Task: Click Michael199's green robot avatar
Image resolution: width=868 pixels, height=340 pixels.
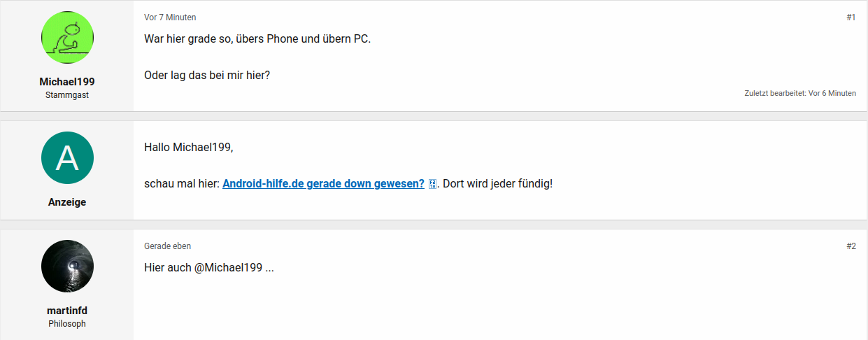Action: click(67, 38)
